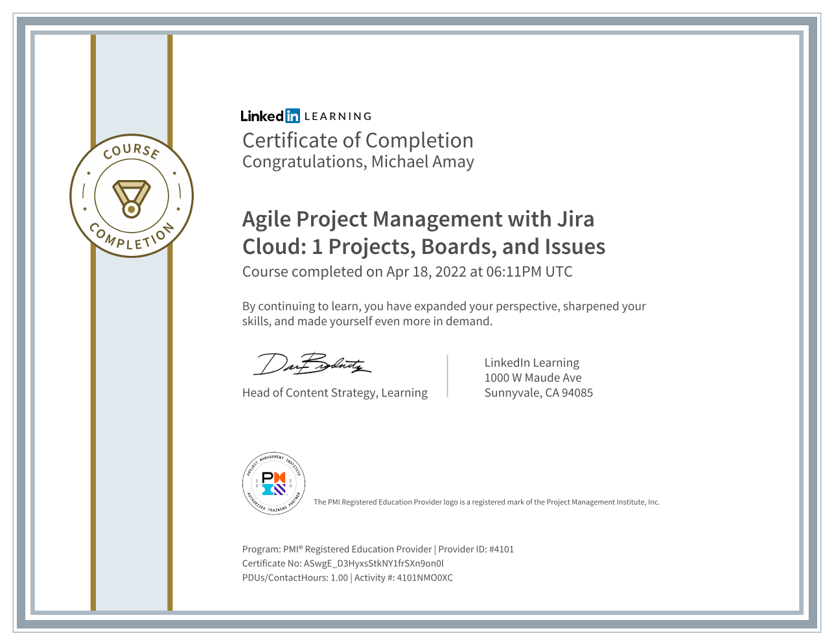834x644 pixels.
Task: Click the 'Congratulations, Michael Amay' line
Action: pyautogui.click(x=358, y=162)
